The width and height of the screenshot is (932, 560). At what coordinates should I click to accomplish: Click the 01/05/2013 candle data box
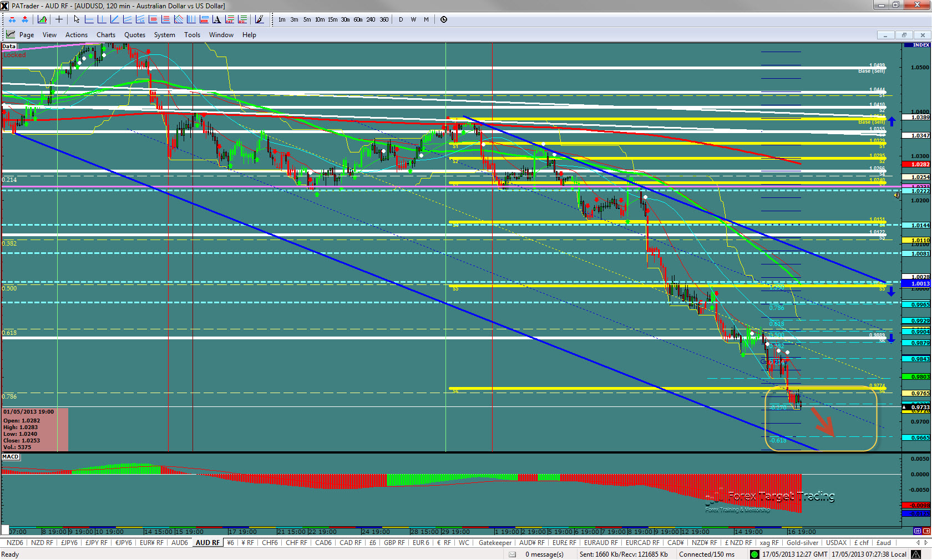point(35,430)
